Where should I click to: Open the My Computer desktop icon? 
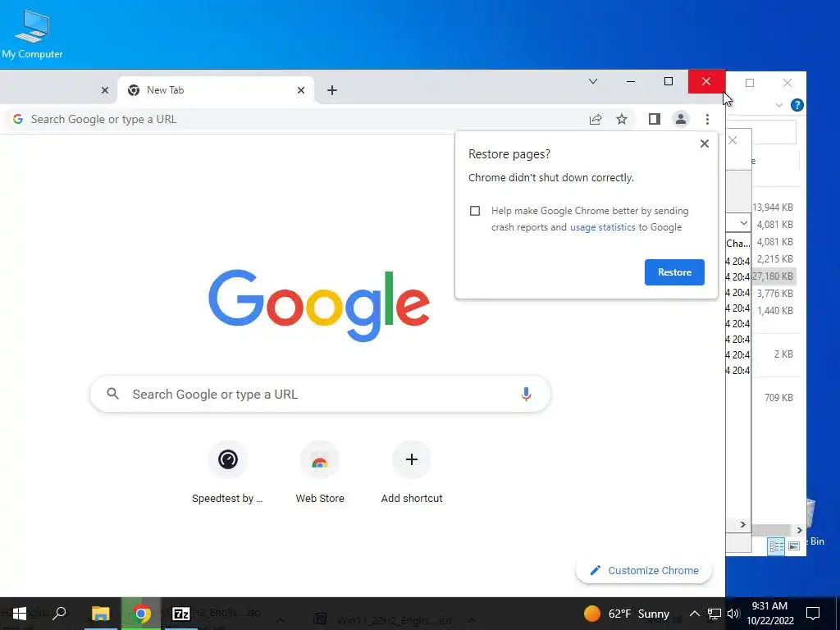(x=32, y=33)
